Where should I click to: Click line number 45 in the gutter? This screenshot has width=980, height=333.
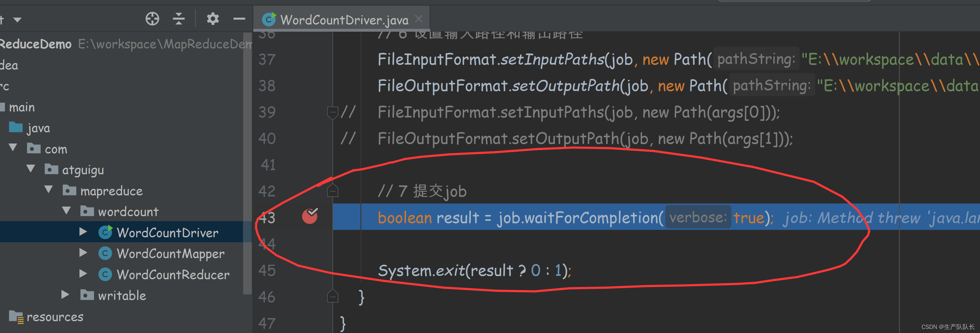coord(267,271)
